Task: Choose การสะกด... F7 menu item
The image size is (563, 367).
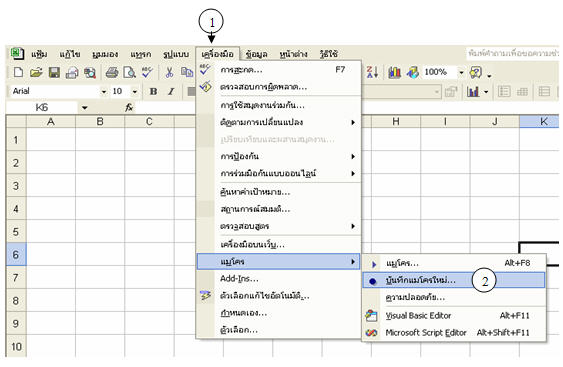Action: (x=279, y=70)
